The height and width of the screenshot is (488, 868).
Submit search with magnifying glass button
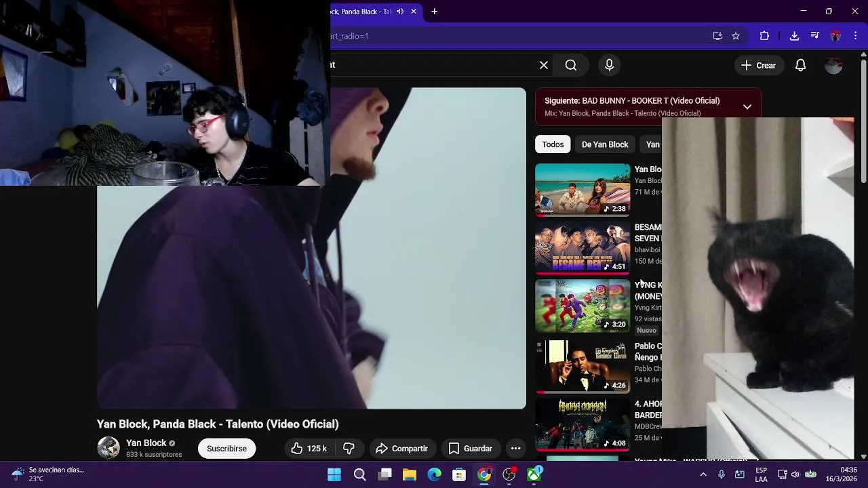(571, 65)
